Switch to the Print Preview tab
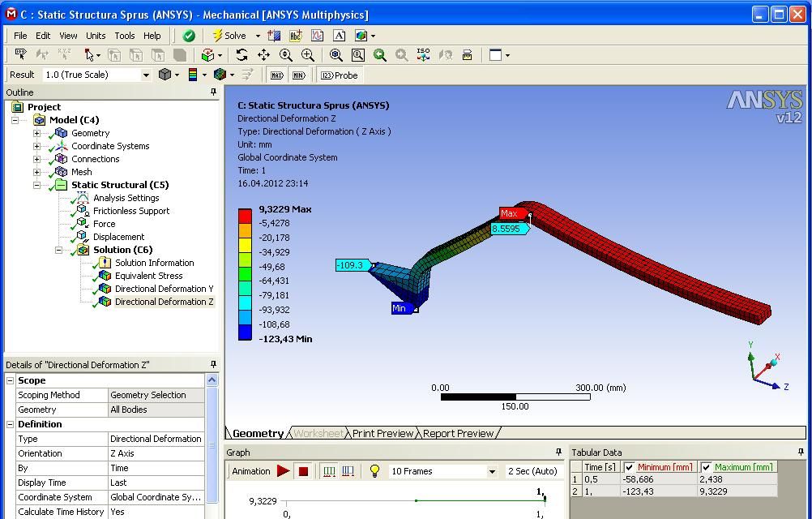812x519 pixels. [382, 434]
